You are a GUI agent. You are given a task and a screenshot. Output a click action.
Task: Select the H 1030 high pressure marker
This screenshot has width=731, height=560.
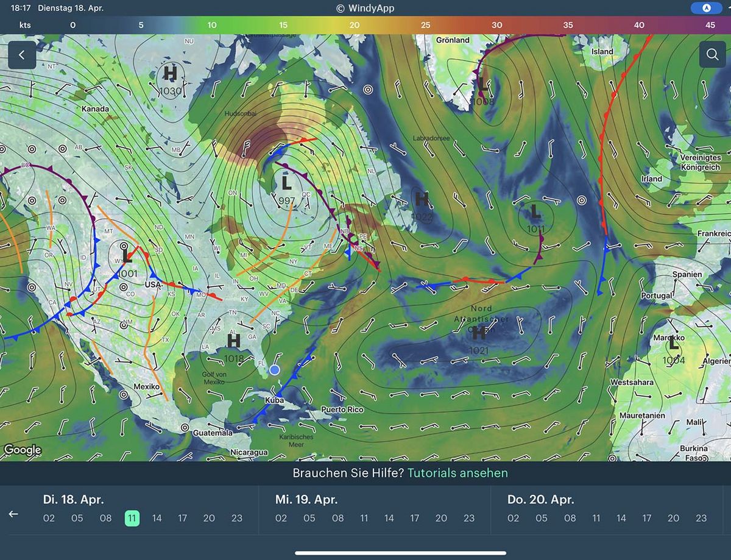pos(170,80)
